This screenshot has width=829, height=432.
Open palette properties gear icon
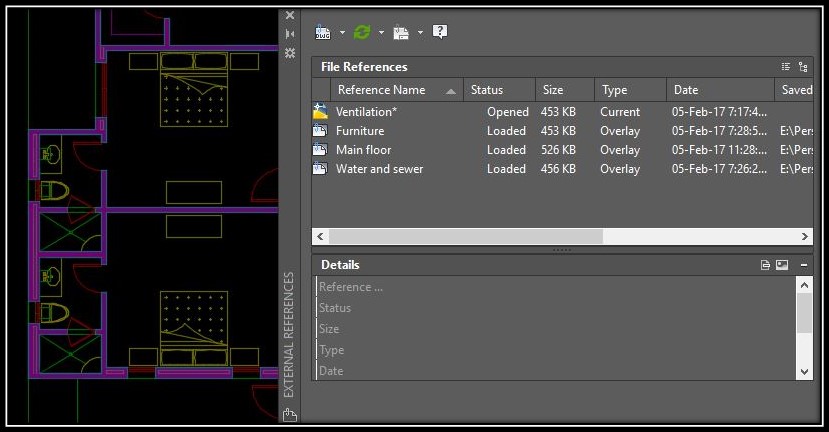(x=290, y=53)
